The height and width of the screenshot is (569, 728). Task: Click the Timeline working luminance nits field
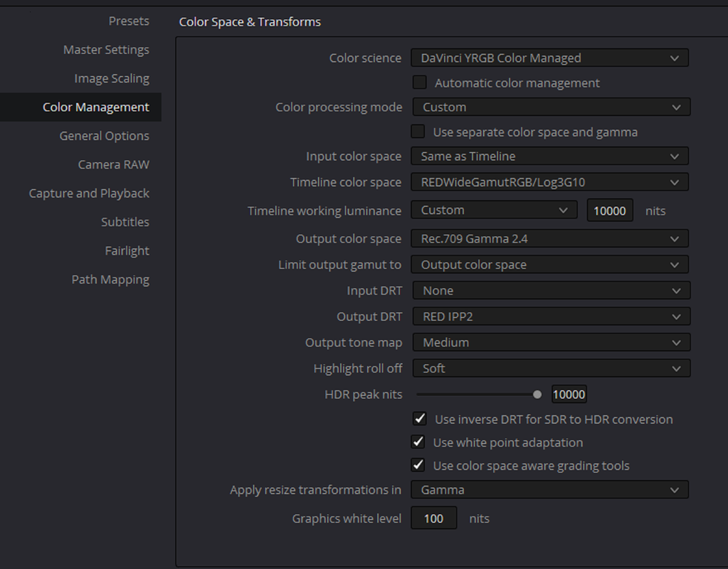[x=610, y=211]
